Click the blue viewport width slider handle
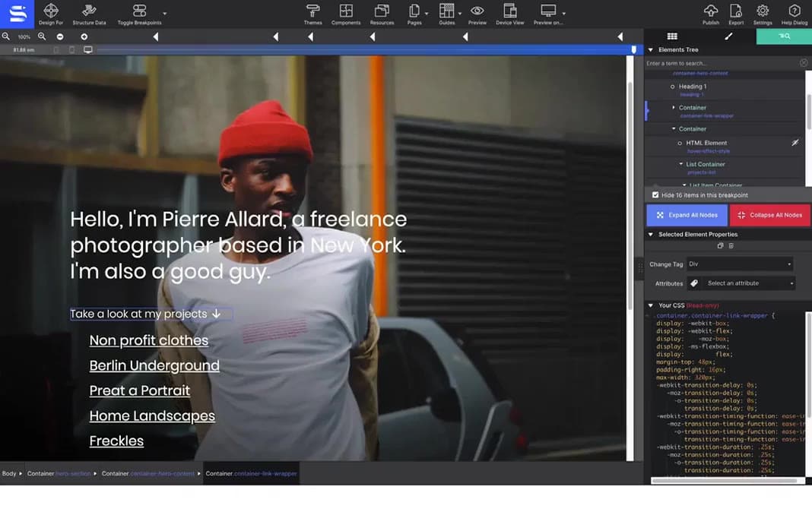812x515 pixels. pyautogui.click(x=633, y=49)
